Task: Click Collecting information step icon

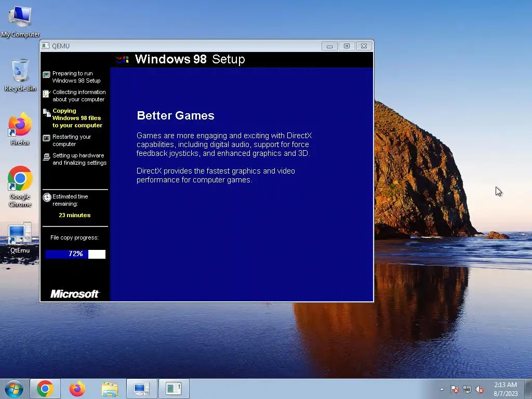Action: click(46, 94)
